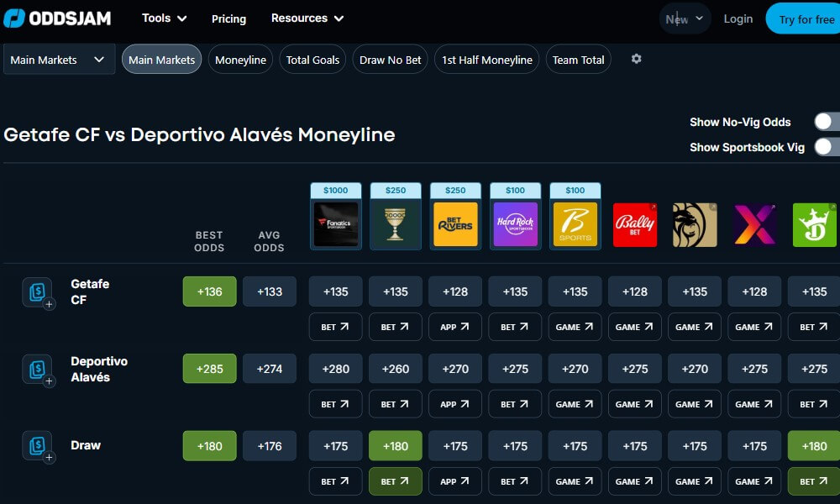Screen dimensions: 840x504
Task: Click the +285 best odds for Deportivo Alavés
Action: (209, 369)
